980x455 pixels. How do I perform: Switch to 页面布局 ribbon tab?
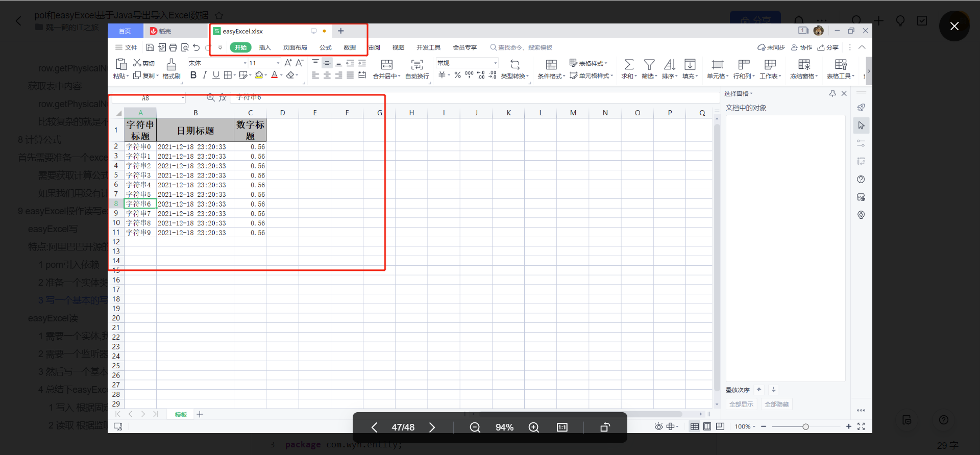pos(295,47)
